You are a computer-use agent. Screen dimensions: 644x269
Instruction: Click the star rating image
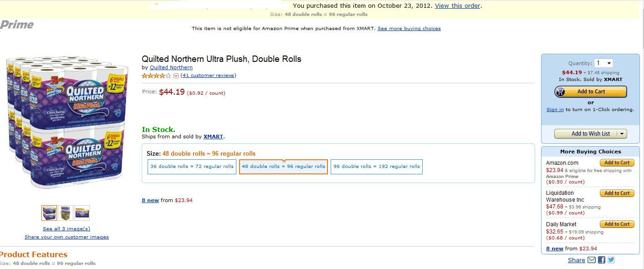pos(157,76)
